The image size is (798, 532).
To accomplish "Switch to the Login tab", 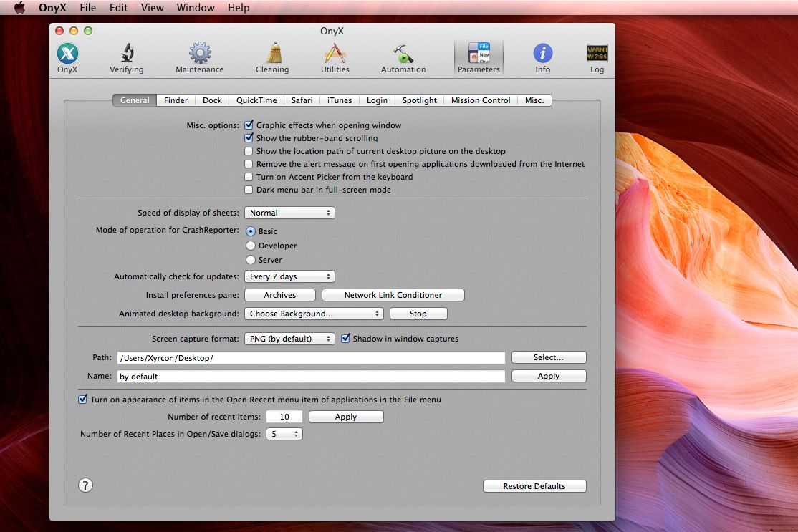I will [377, 100].
